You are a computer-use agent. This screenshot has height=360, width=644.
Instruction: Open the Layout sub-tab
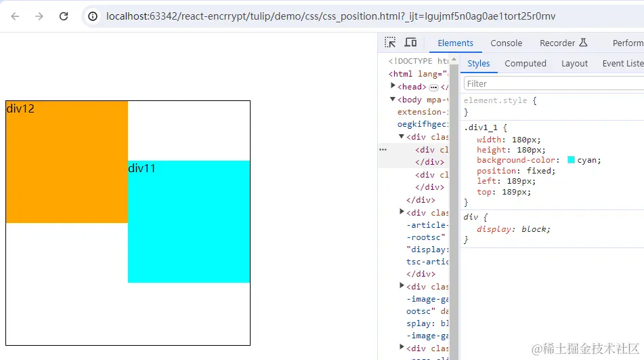point(574,64)
